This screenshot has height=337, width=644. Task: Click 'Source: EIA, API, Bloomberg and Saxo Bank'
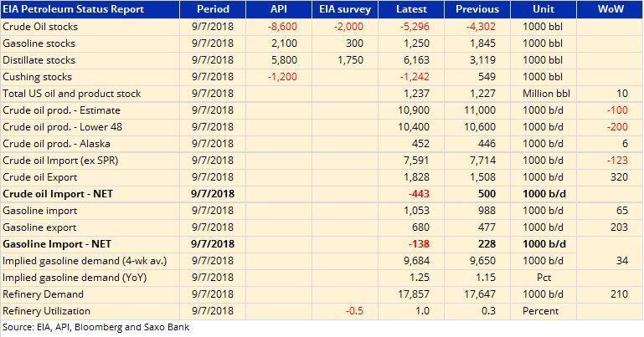(x=95, y=328)
